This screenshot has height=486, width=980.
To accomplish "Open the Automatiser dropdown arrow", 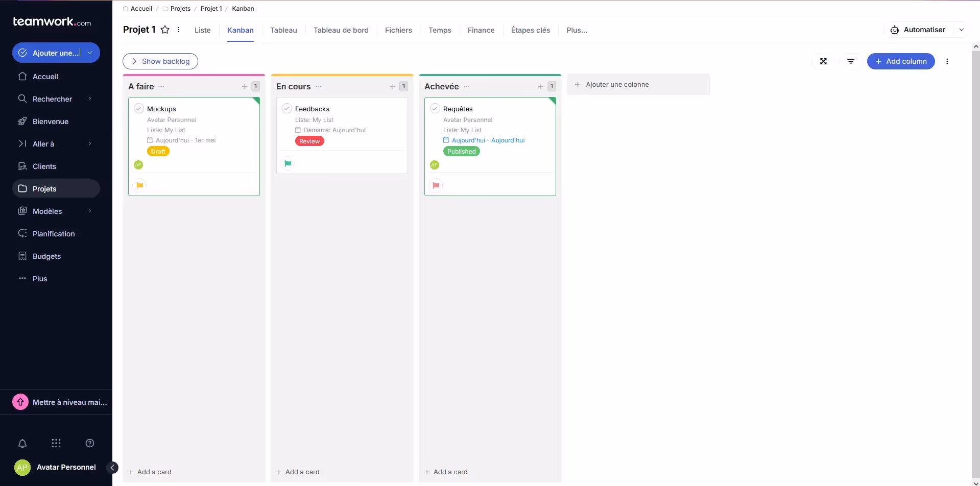I will tap(961, 30).
